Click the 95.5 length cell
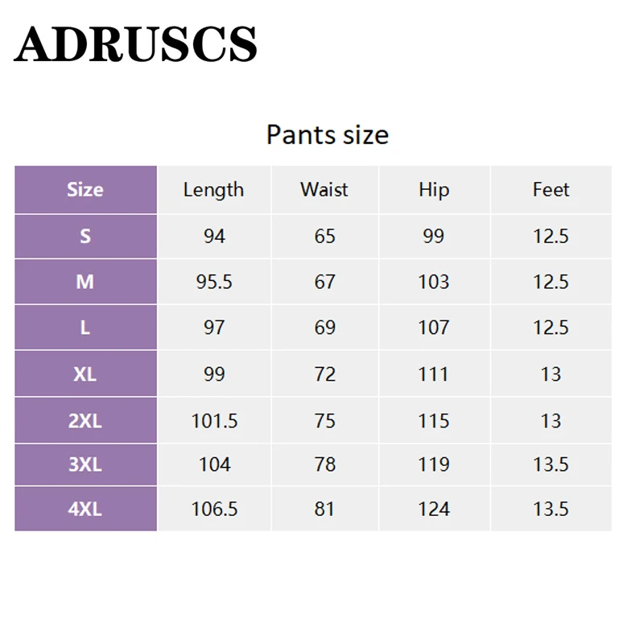Screen dimensions: 644x644 click(x=214, y=282)
